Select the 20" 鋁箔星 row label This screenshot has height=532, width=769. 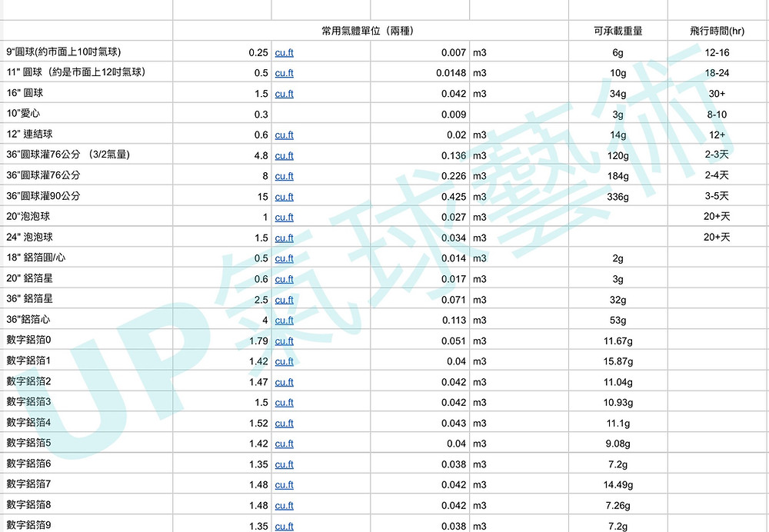pos(86,278)
